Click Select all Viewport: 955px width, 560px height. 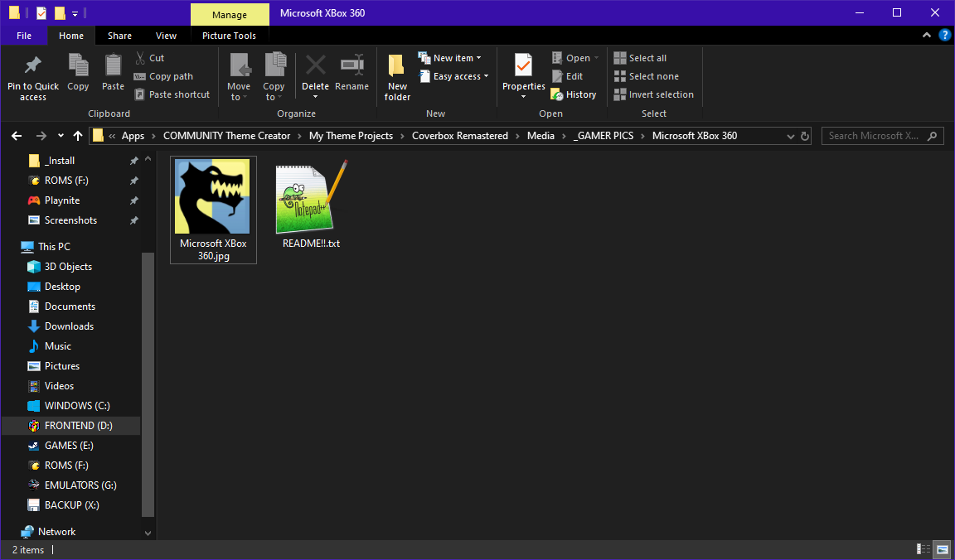(x=640, y=58)
